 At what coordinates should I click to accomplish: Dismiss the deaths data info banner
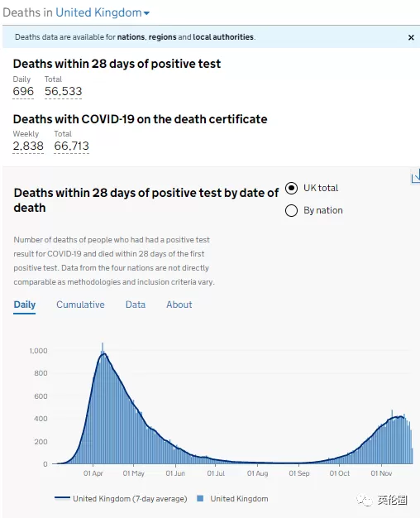point(411,37)
